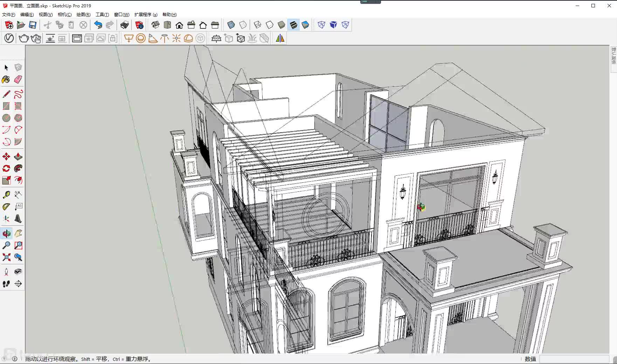Switch to shaded with textures style
This screenshot has height=364, width=617.
[x=293, y=25]
